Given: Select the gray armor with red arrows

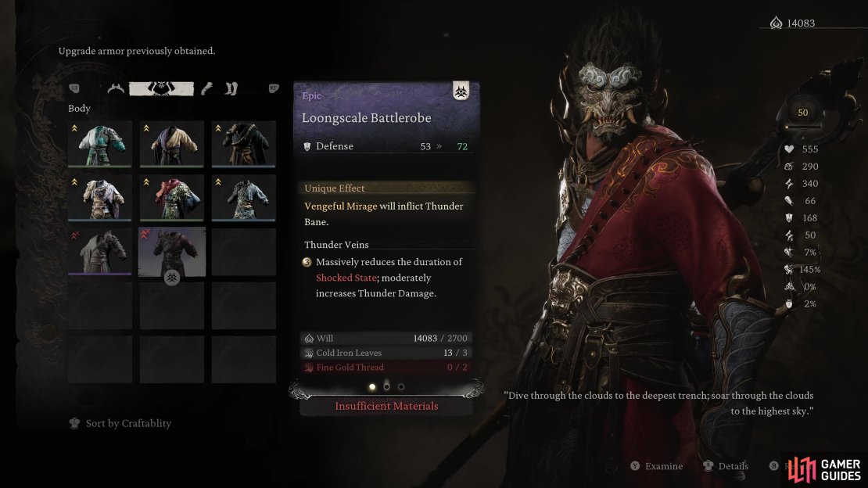Looking at the screenshot, I should point(100,252).
